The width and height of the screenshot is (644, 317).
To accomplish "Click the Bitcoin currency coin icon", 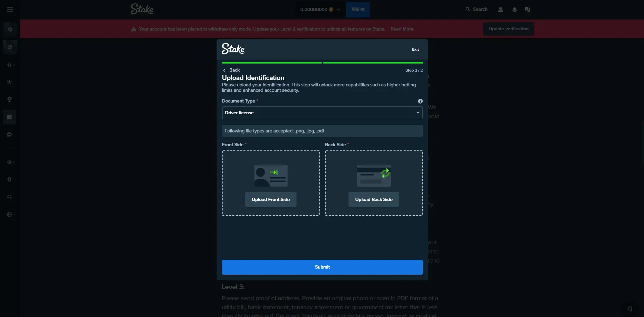I will tap(331, 9).
